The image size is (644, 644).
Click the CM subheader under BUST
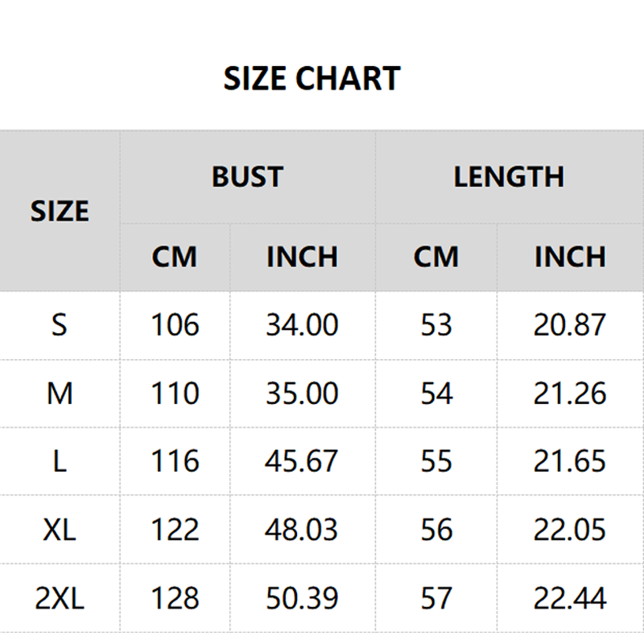click(175, 257)
